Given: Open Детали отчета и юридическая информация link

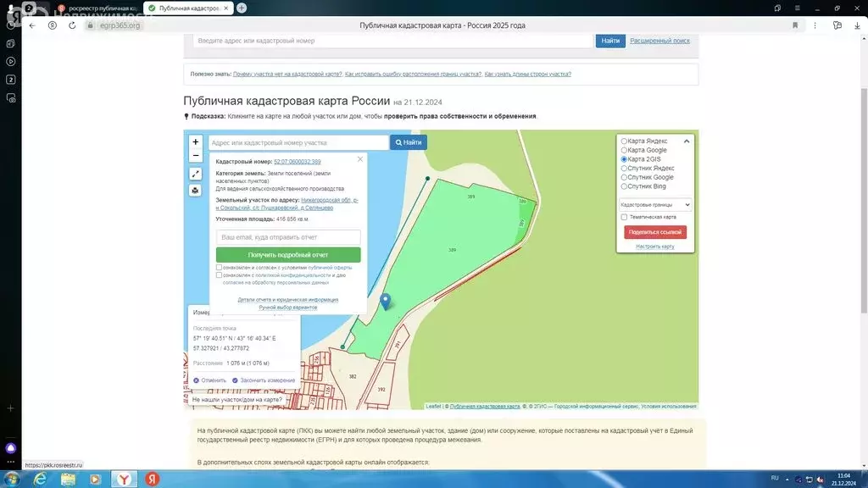Looking at the screenshot, I should pos(288,299).
